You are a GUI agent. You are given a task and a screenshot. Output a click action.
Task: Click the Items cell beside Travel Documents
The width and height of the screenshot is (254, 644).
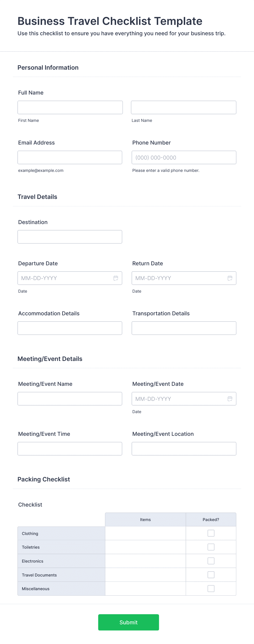pyautogui.click(x=145, y=575)
